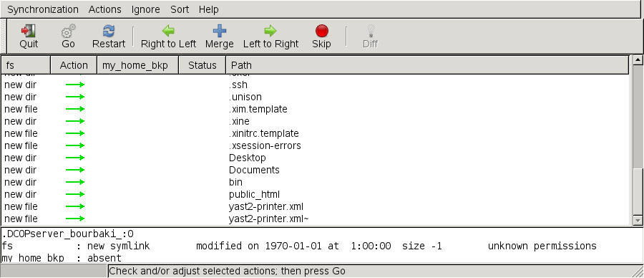Click the Diff lightbulb icon
Screen dimensions: 644x278
[x=371, y=31]
